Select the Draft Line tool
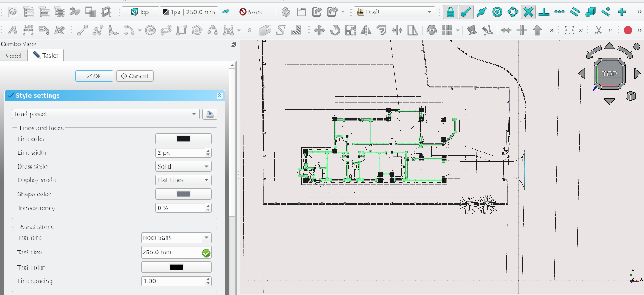Screen dimensions: 644x295 pyautogui.click(x=83, y=31)
